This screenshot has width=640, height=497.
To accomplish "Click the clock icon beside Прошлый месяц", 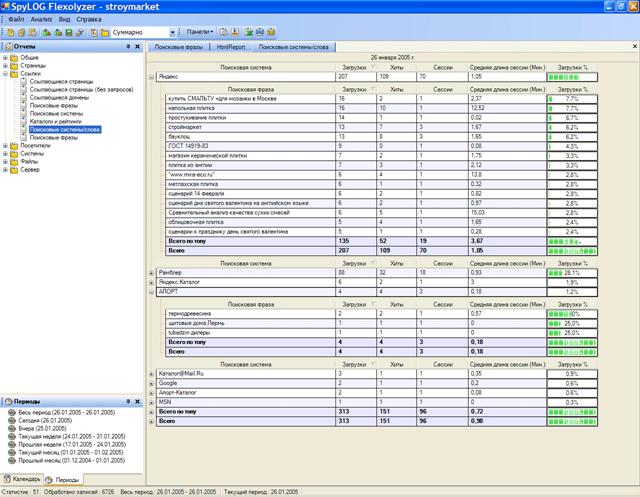I will tap(11, 460).
